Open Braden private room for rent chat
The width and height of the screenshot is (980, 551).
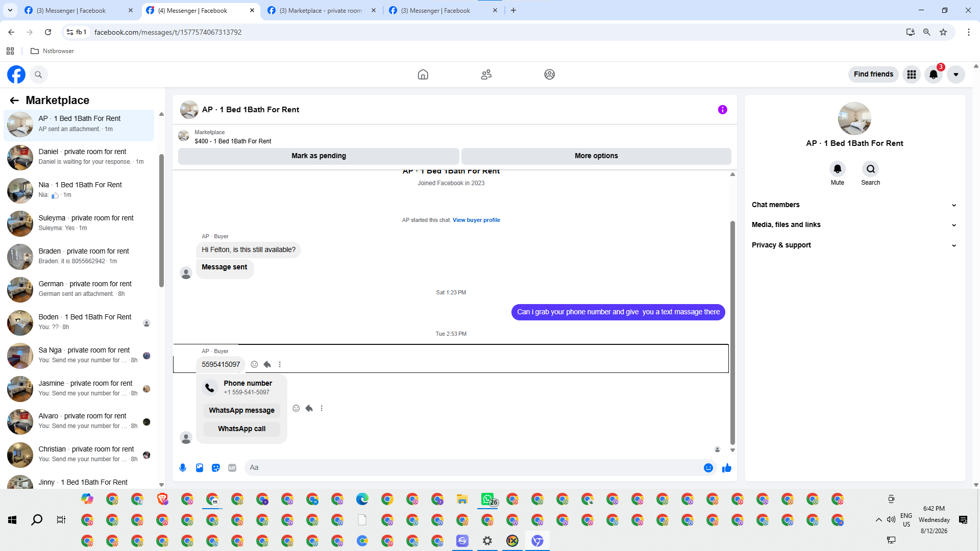pyautogui.click(x=79, y=257)
